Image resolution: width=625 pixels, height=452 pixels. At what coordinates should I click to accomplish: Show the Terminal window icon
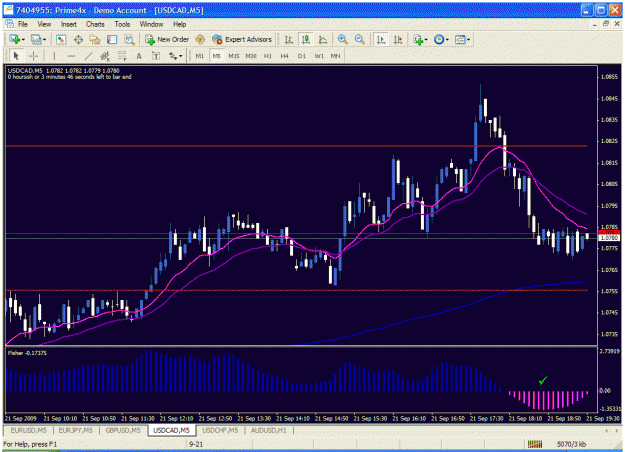pos(112,39)
